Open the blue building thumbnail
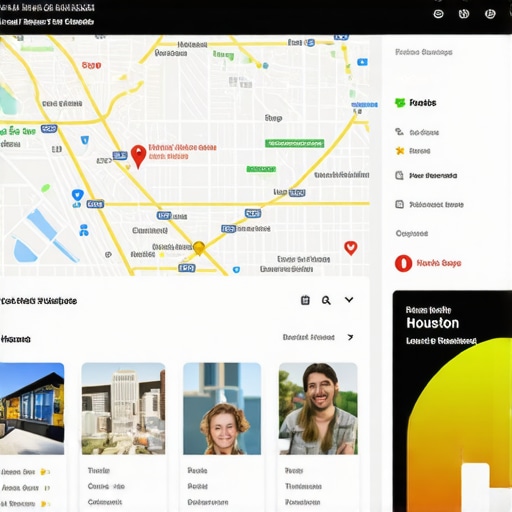 coord(32,409)
